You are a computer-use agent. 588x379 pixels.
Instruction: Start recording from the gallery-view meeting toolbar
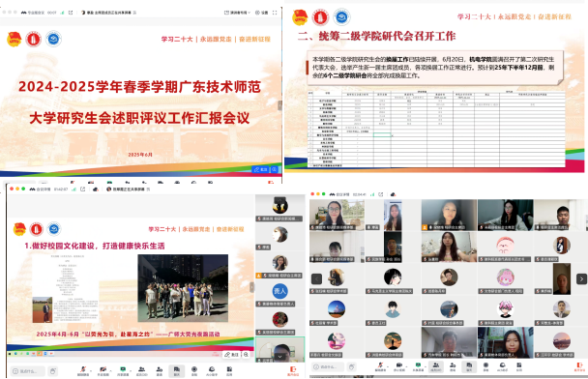(x=485, y=365)
